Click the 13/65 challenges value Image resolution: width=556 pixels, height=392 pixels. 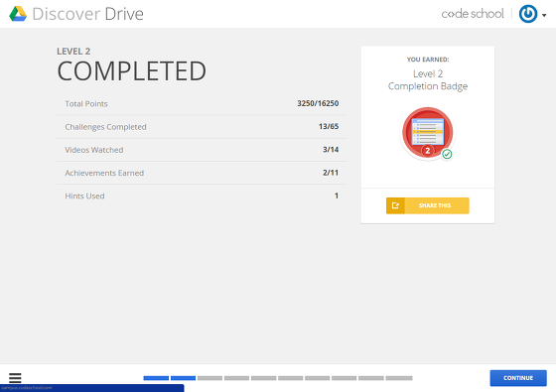[x=329, y=127]
